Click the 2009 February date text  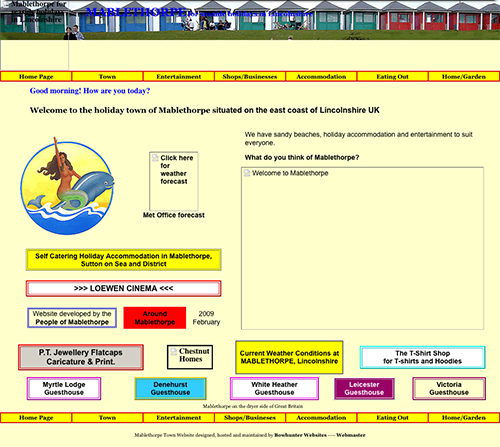point(206,318)
